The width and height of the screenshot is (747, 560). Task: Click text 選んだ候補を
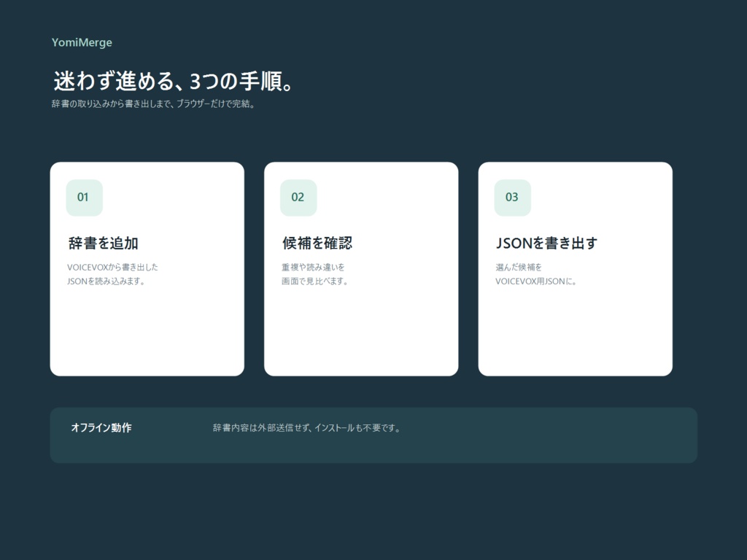click(519, 267)
